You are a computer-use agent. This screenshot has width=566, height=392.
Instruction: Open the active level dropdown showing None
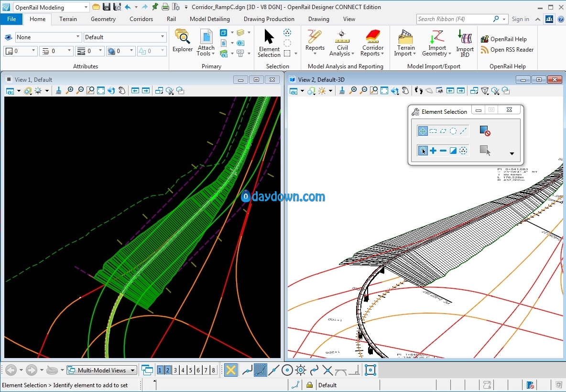[x=48, y=37]
